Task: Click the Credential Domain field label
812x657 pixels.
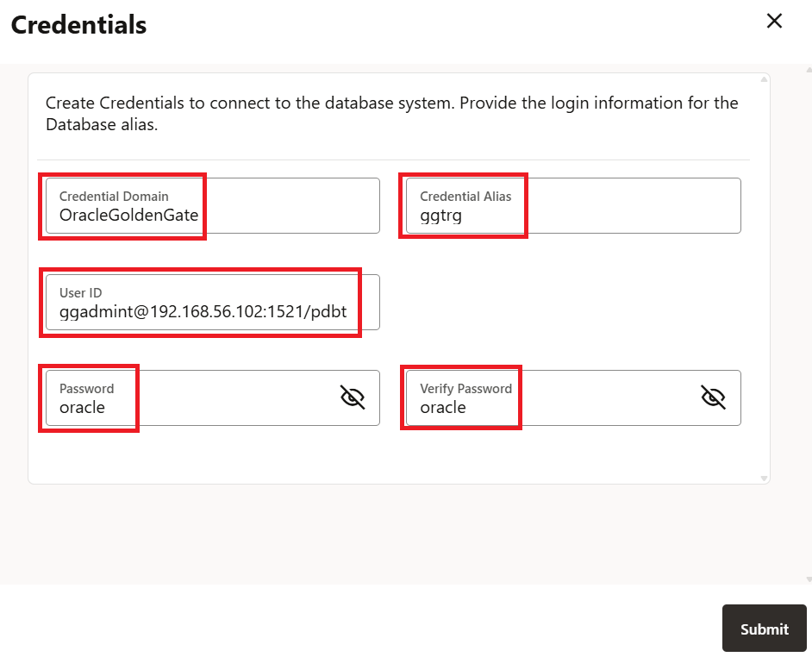Action: [x=114, y=197]
